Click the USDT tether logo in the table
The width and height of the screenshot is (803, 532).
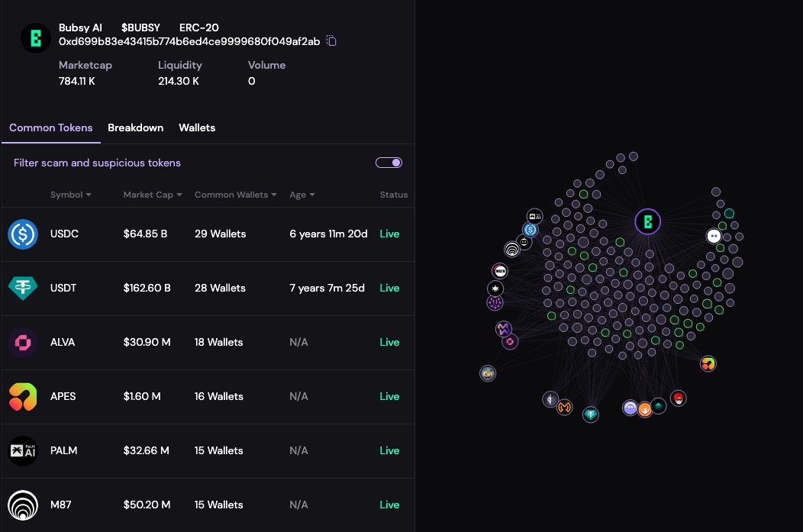(23, 288)
